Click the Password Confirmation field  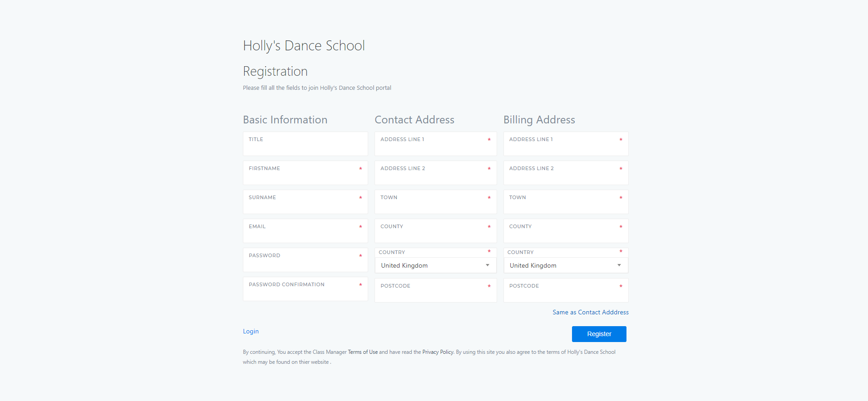[x=306, y=289]
